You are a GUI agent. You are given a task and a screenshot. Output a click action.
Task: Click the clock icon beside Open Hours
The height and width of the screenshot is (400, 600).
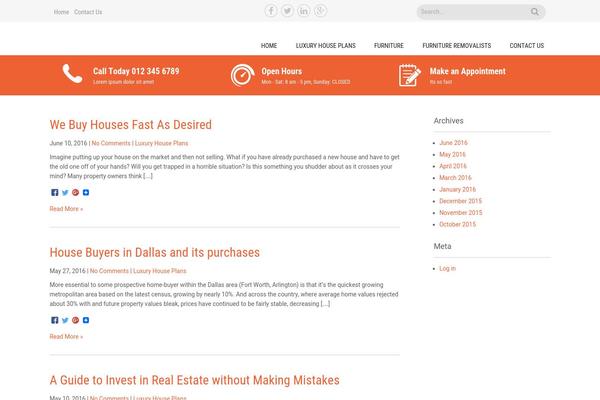242,75
